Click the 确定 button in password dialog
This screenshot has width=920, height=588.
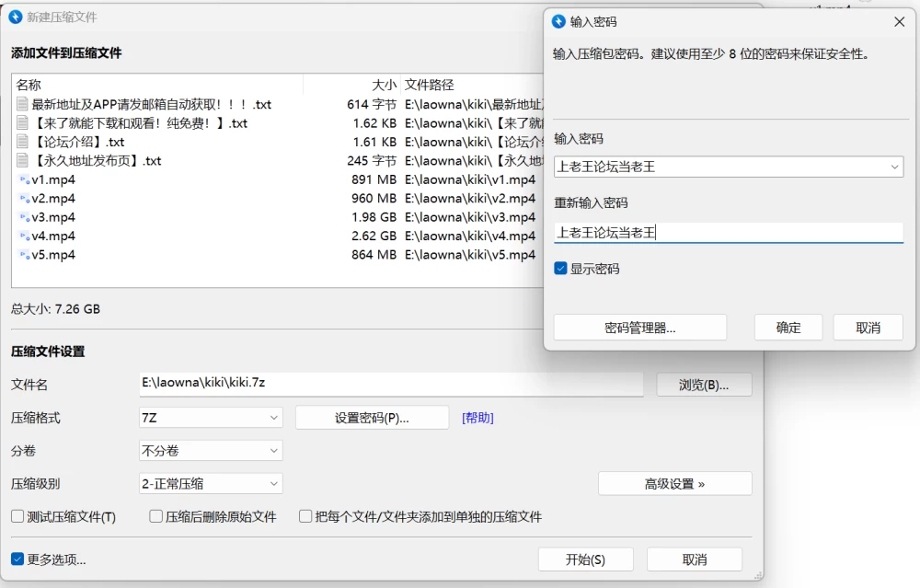[x=788, y=328]
